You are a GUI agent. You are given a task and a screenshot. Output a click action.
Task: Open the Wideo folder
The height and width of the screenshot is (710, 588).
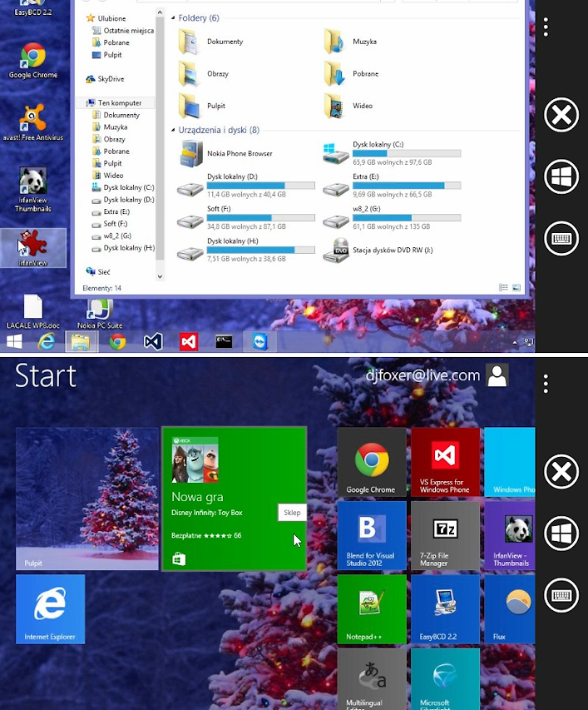348,106
